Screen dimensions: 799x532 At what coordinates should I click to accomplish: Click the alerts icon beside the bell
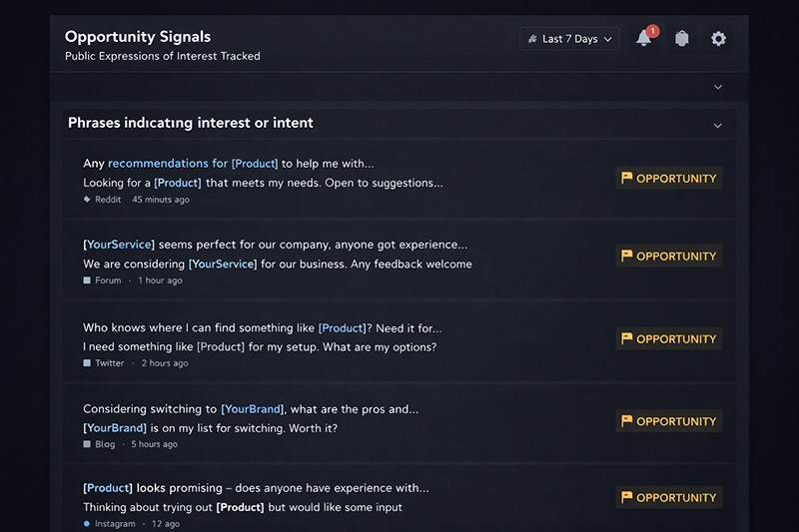point(682,39)
